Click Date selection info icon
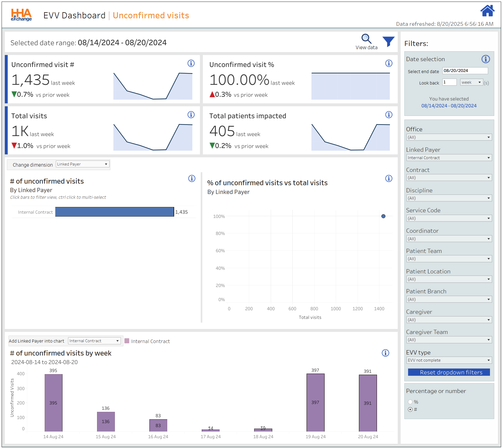The height and width of the screenshot is (448, 503). pyautogui.click(x=485, y=59)
